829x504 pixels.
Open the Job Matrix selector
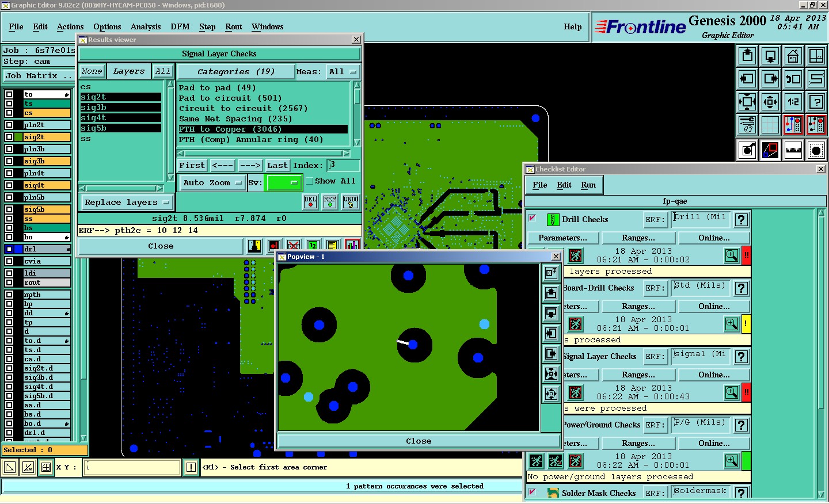[39, 75]
